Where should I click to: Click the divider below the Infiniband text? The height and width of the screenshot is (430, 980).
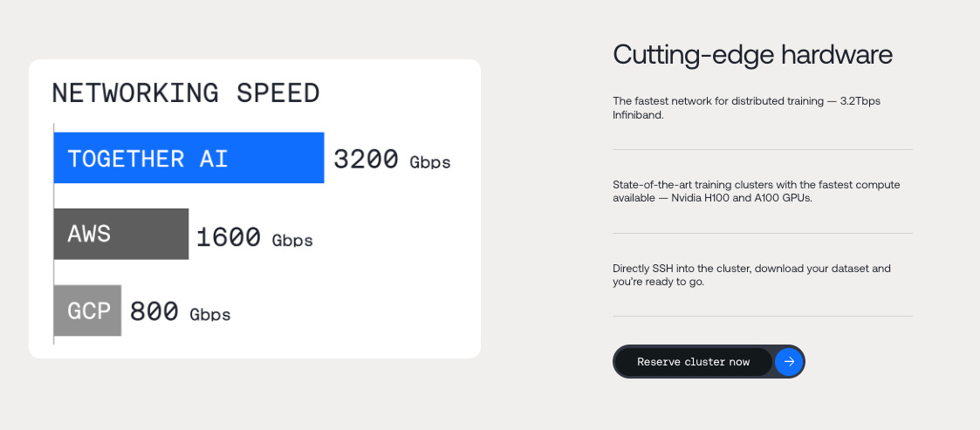point(763,149)
